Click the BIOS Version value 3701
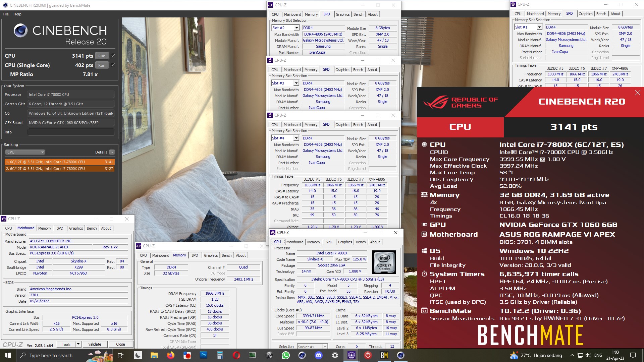644x362 pixels. tap(78, 295)
